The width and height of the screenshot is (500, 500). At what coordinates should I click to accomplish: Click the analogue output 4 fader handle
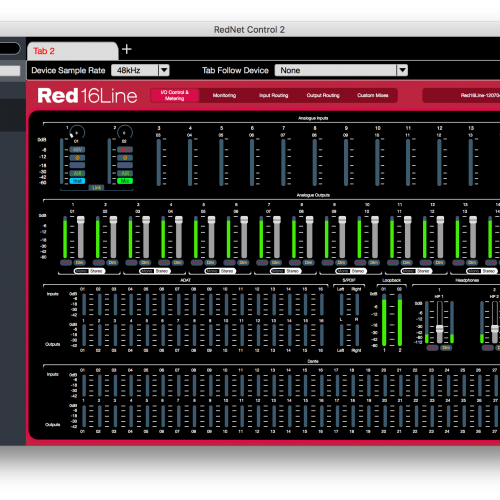(179, 219)
